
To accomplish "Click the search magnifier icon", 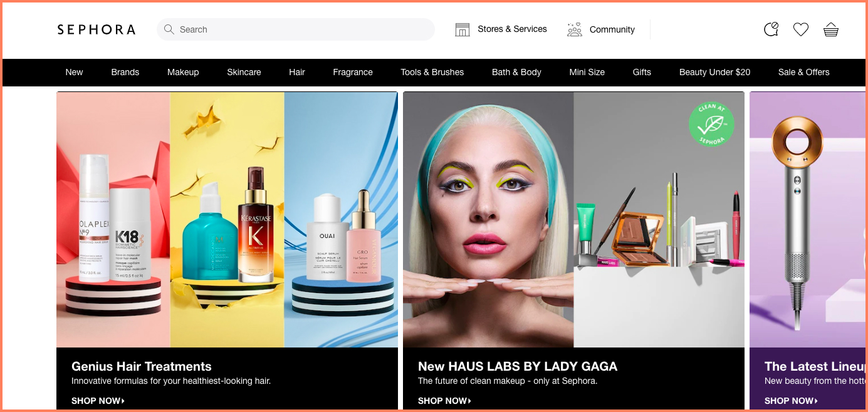I will 169,29.
